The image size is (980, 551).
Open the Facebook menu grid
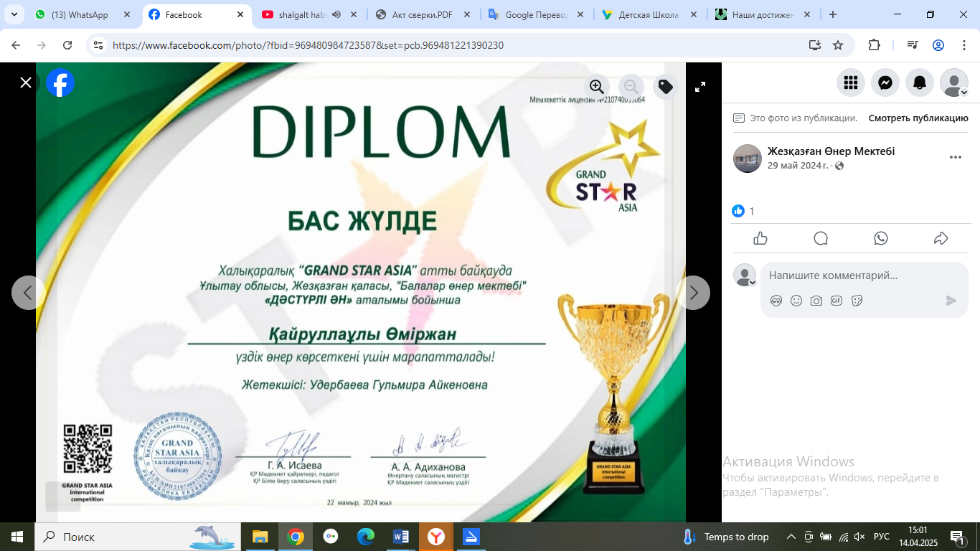point(851,83)
